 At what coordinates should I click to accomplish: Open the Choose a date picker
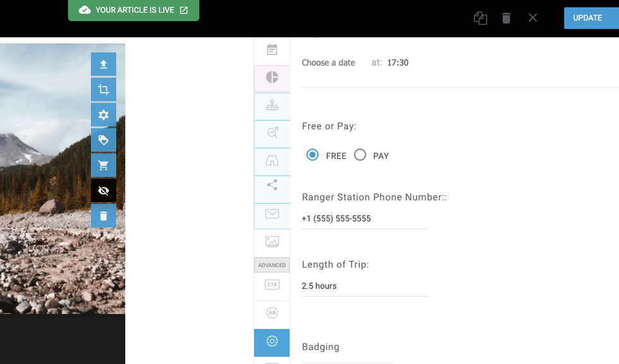328,63
